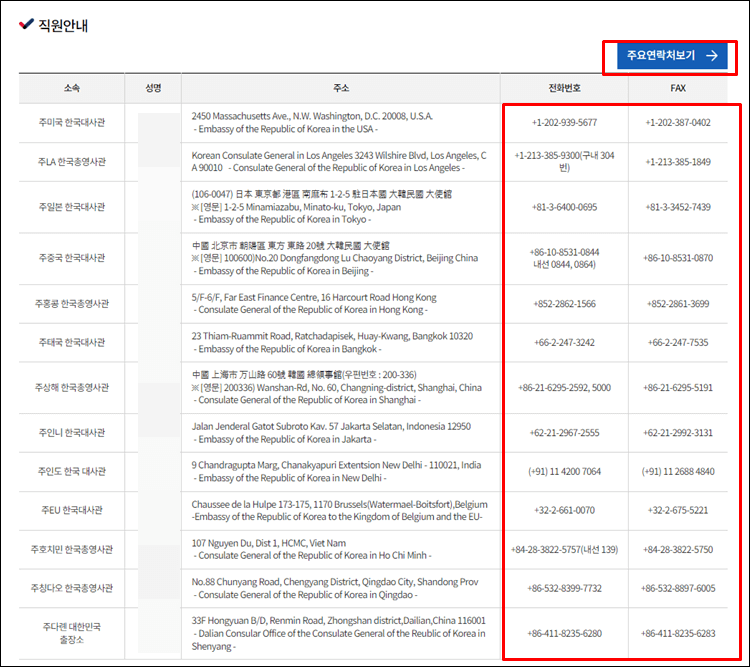Click the 주소 column header

[x=341, y=88]
